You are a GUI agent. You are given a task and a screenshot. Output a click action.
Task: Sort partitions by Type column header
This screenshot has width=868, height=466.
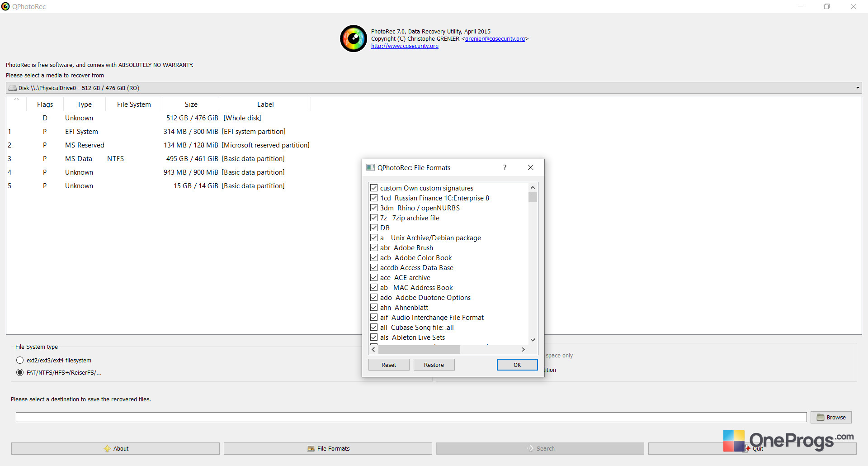pos(85,105)
